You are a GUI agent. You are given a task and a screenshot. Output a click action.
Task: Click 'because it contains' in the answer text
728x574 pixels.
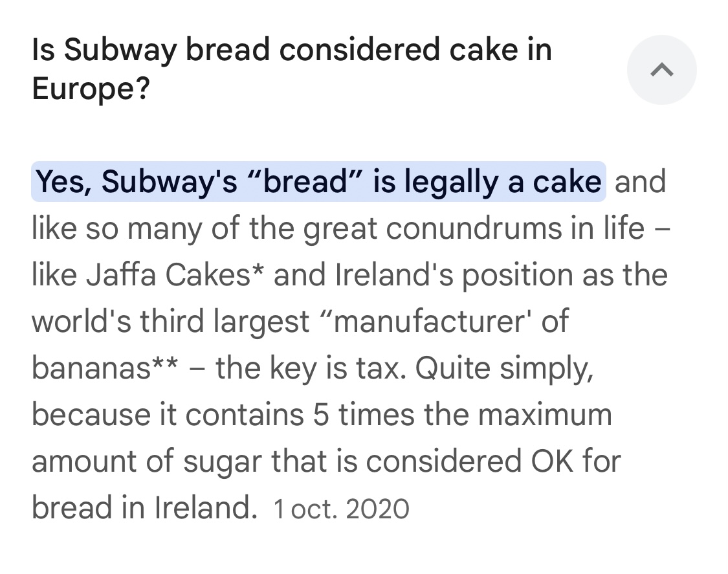click(x=168, y=414)
